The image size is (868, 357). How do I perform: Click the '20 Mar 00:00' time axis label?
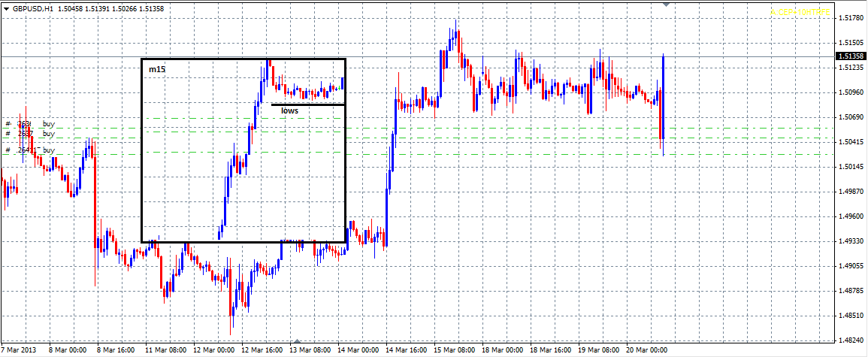click(x=649, y=350)
